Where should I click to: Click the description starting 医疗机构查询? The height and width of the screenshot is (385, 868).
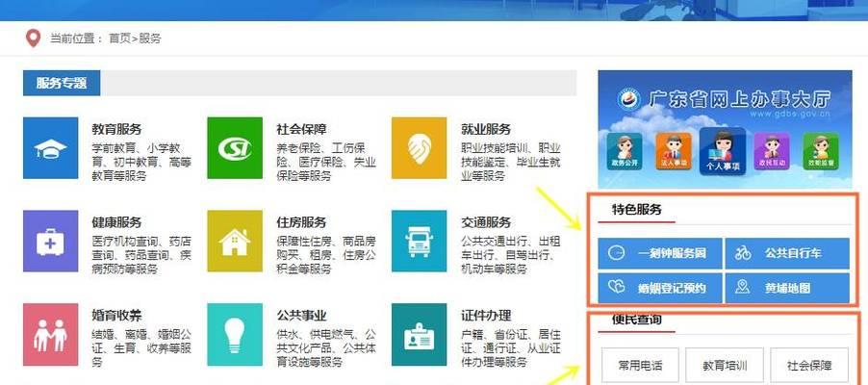click(x=141, y=256)
